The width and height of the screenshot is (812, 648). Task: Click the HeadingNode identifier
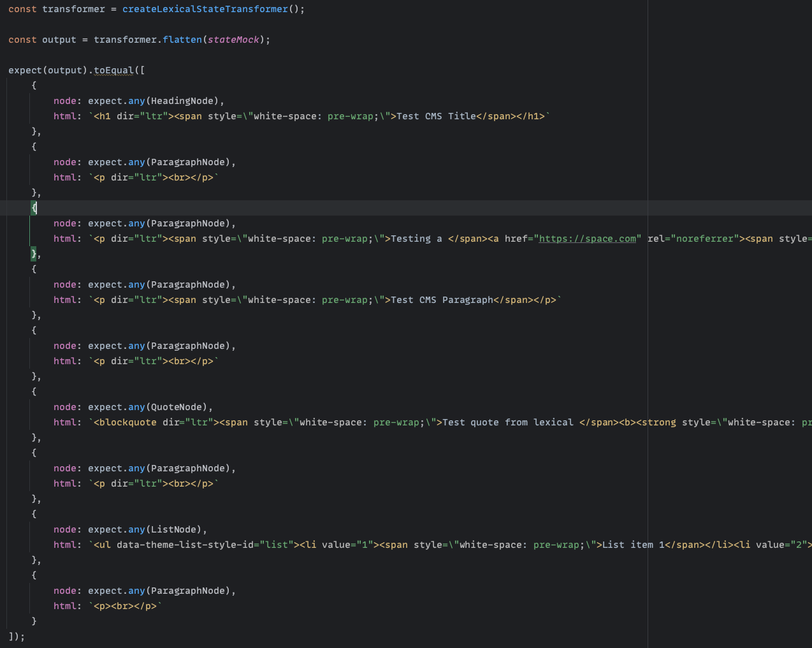click(x=185, y=100)
